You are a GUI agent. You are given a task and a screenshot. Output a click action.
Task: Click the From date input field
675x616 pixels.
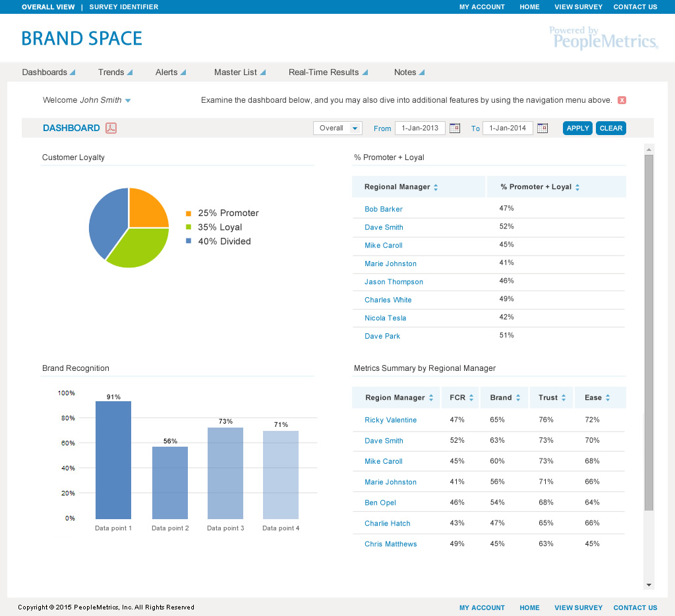(x=420, y=128)
